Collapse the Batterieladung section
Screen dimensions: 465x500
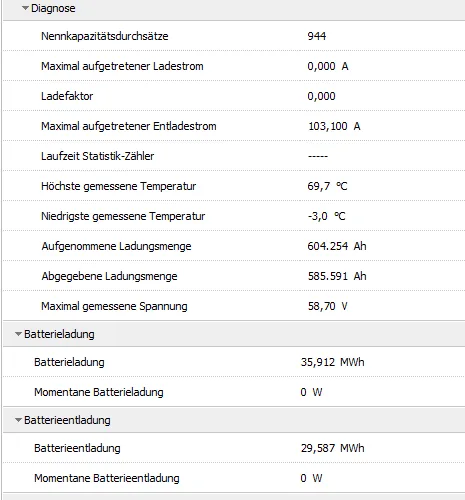click(18, 334)
